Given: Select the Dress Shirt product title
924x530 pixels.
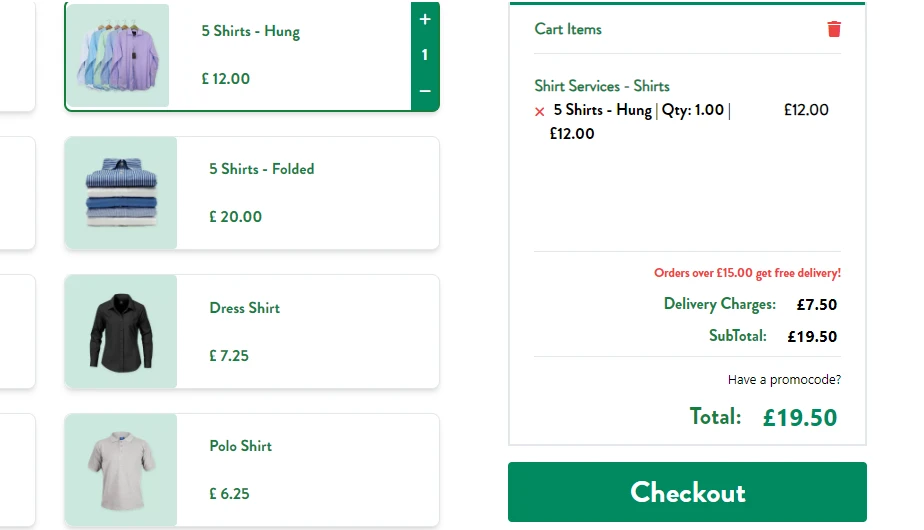Looking at the screenshot, I should [244, 308].
